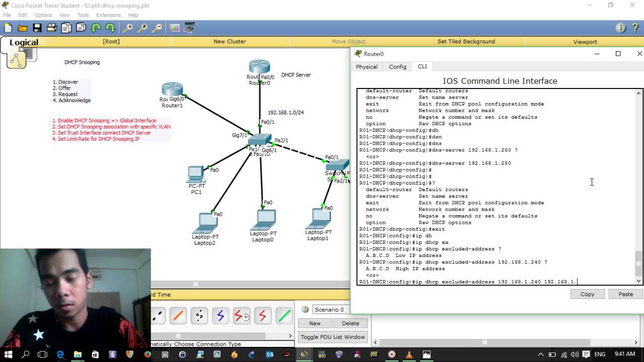644x362 pixels.
Task: Choose the green octal cable connection
Action: coord(284,316)
